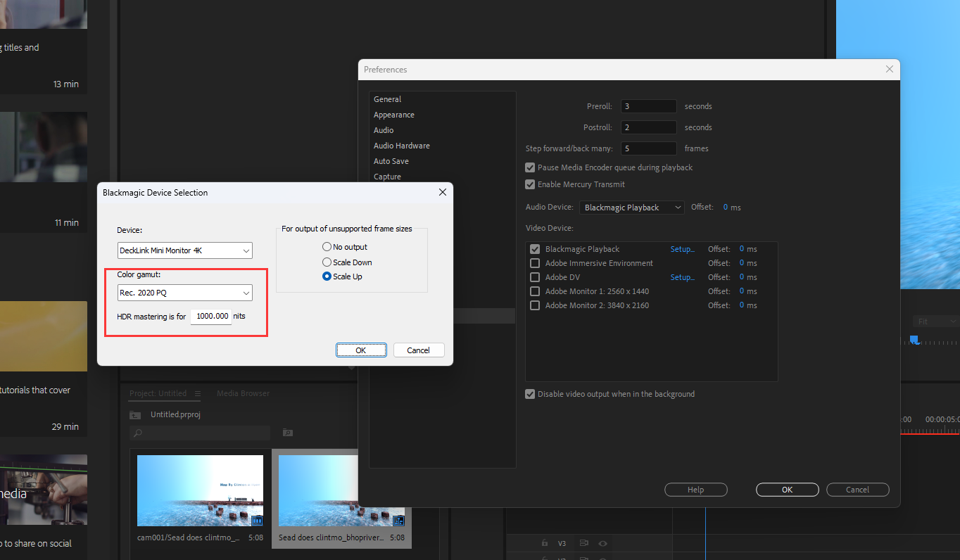Open the Color gamut dropdown

[x=184, y=292]
